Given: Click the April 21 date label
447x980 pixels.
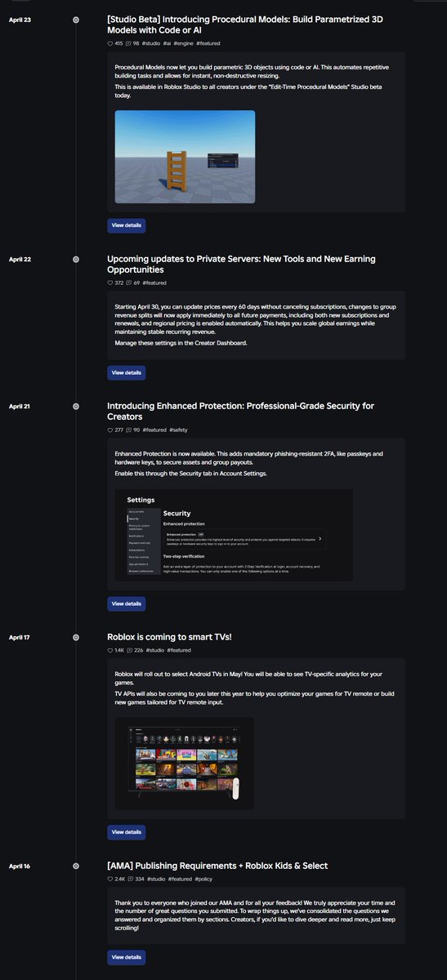Looking at the screenshot, I should point(20,406).
